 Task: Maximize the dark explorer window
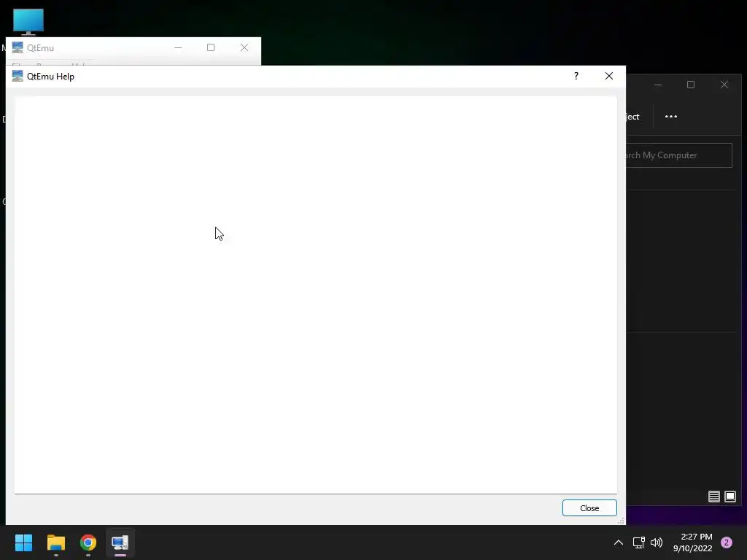tap(691, 85)
